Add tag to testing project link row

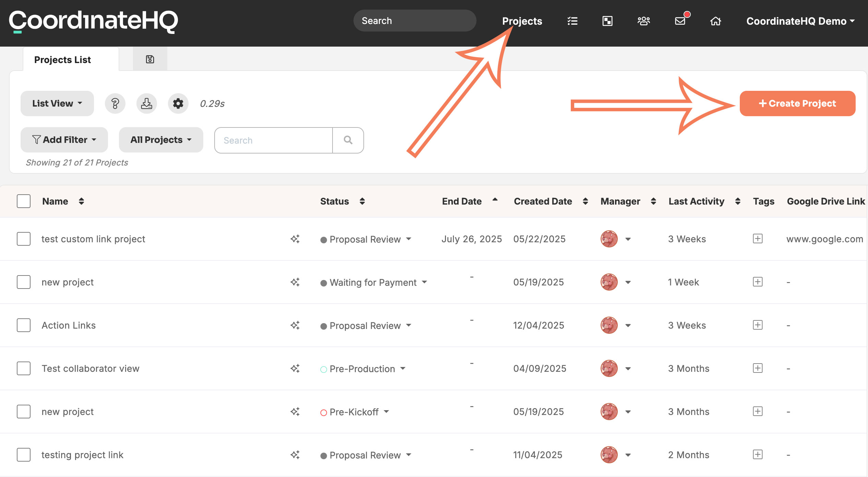point(758,454)
